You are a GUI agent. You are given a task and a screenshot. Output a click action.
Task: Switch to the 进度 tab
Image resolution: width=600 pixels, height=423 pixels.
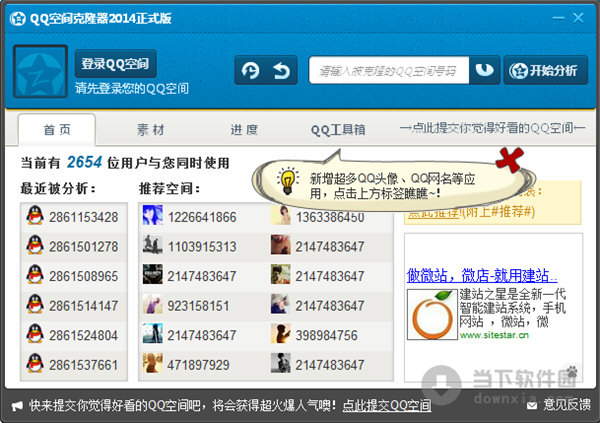coord(244,130)
